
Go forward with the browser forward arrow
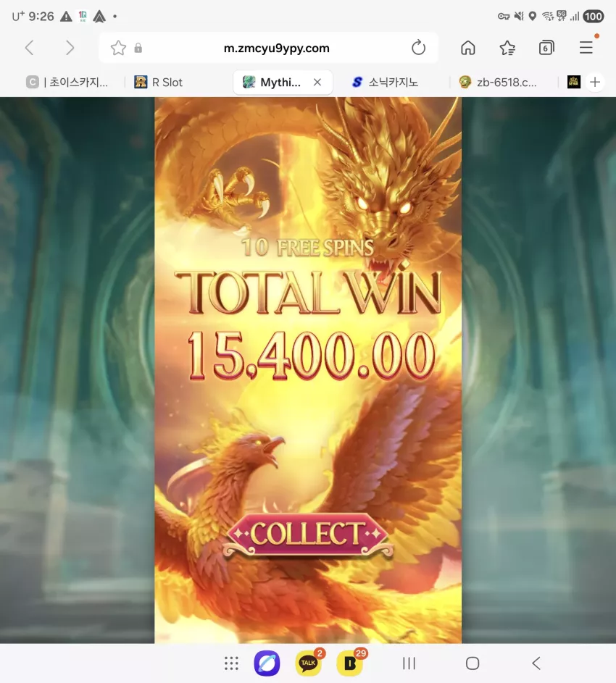[x=70, y=48]
